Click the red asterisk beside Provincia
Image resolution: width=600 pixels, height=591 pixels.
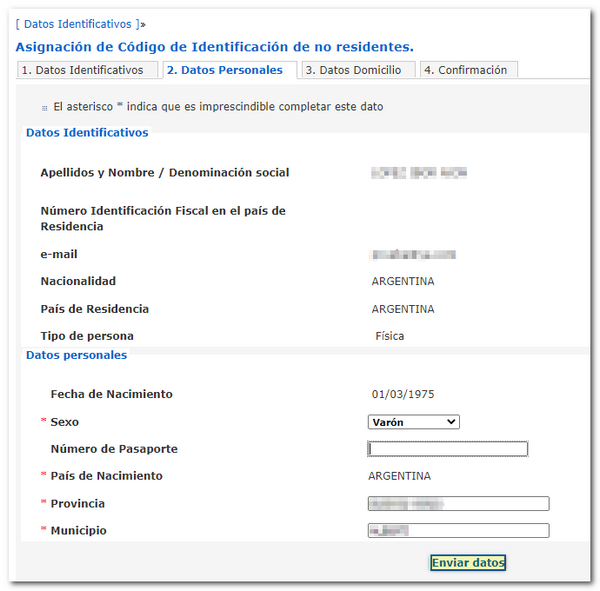[43, 504]
